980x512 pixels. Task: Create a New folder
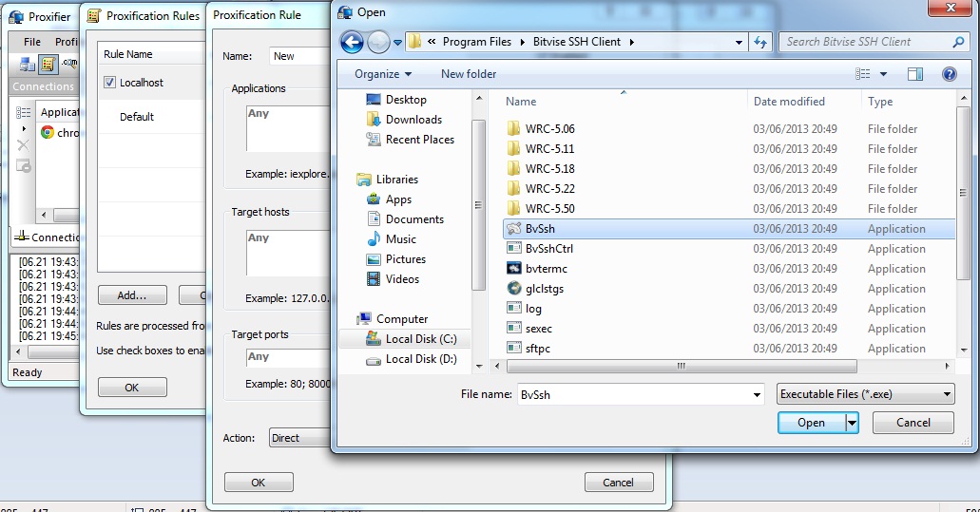[x=469, y=74]
